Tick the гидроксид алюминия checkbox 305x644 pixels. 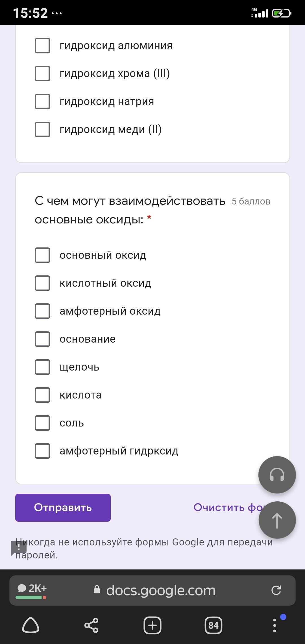coord(42,45)
